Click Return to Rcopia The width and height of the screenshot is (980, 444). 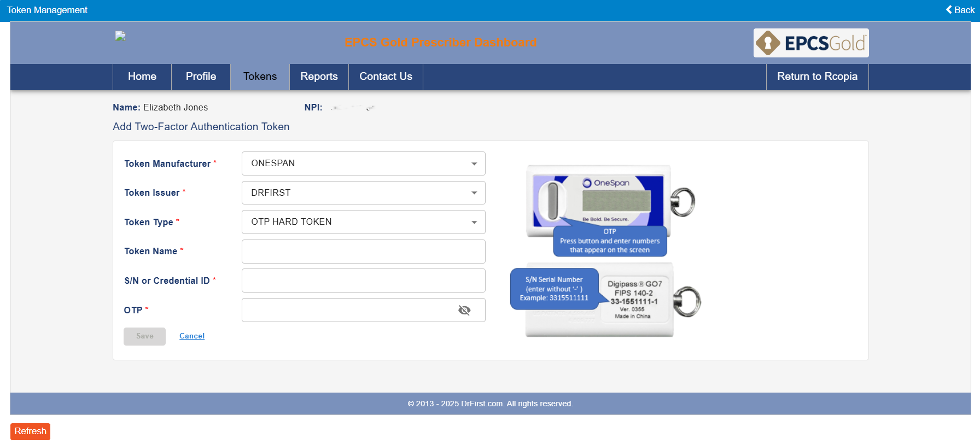point(817,77)
